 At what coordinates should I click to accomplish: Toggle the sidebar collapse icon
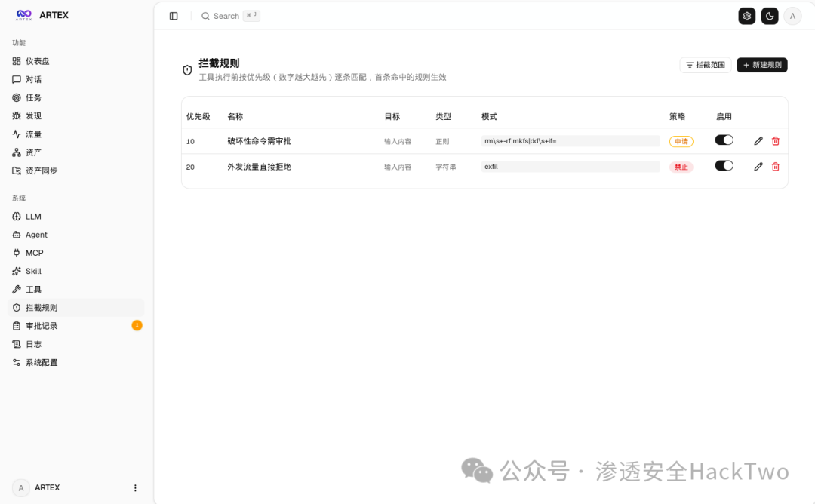(x=174, y=16)
